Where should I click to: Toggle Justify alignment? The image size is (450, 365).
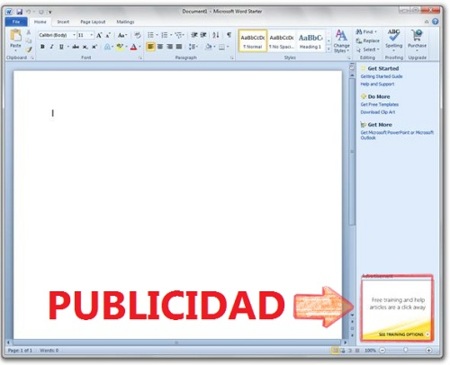179,47
